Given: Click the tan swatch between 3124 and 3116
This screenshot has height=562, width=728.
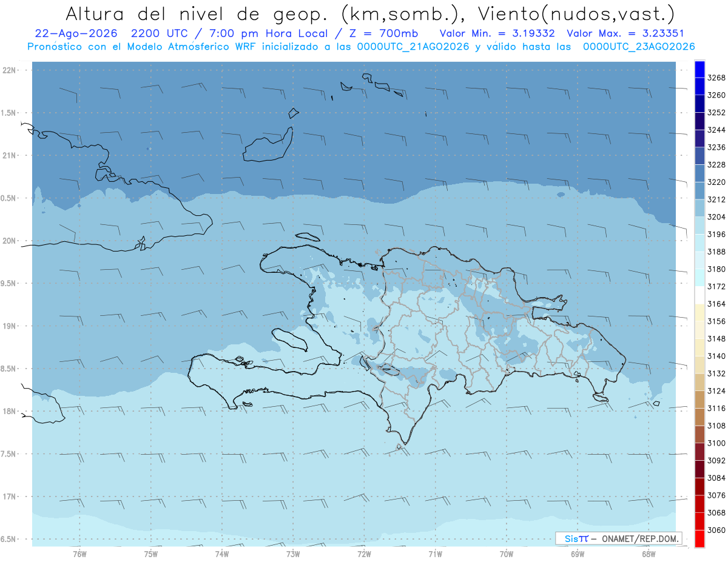Looking at the screenshot, I should click(x=699, y=400).
